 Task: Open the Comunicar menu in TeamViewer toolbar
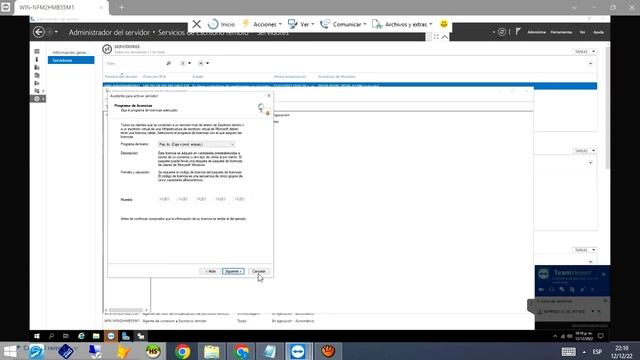pos(343,24)
